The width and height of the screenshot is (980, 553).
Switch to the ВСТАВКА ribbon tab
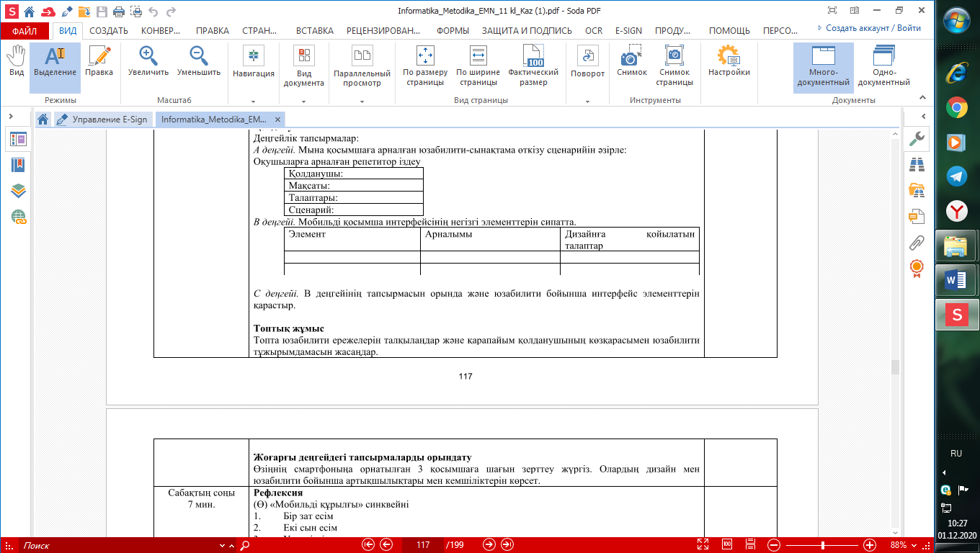315,31
